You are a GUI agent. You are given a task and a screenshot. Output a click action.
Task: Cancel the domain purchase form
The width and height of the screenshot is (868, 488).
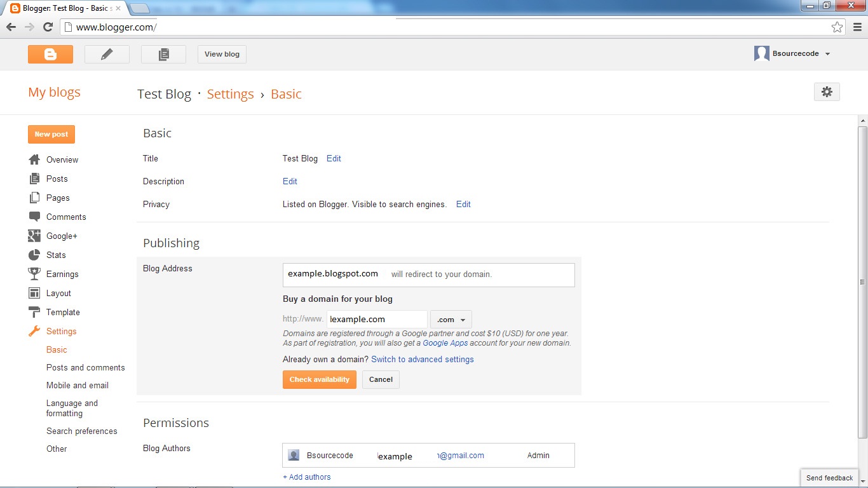click(381, 379)
